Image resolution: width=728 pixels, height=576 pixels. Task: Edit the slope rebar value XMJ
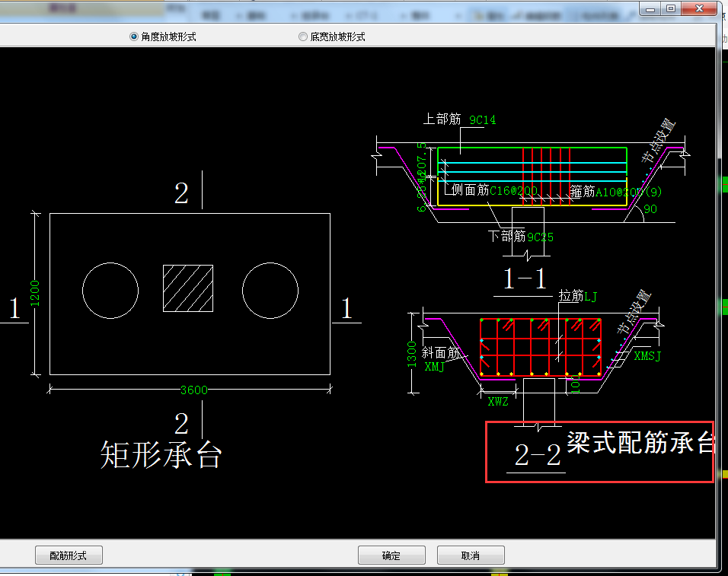click(x=435, y=367)
